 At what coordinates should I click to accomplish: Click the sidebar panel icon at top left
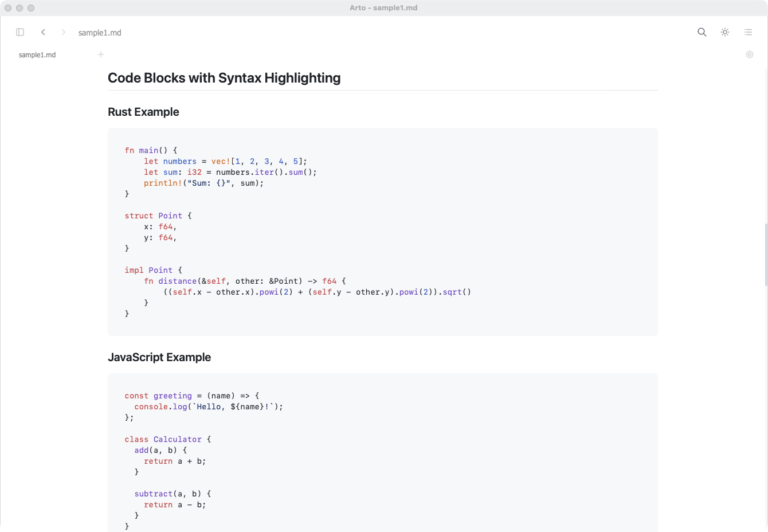tap(20, 32)
